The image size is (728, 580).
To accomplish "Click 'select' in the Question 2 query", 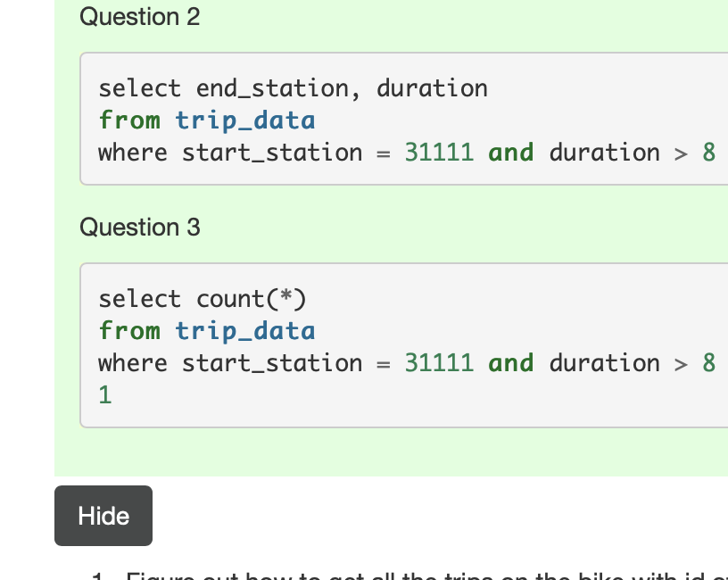I will coord(139,88).
